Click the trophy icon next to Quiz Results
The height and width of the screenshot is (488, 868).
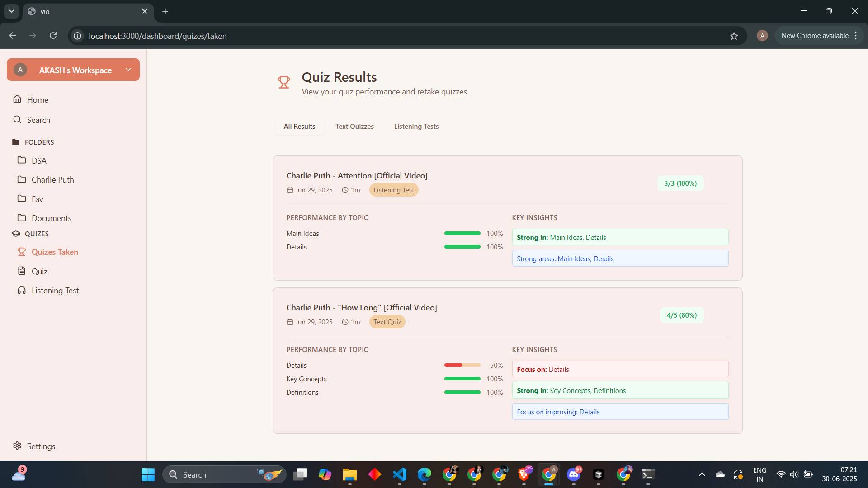(283, 82)
